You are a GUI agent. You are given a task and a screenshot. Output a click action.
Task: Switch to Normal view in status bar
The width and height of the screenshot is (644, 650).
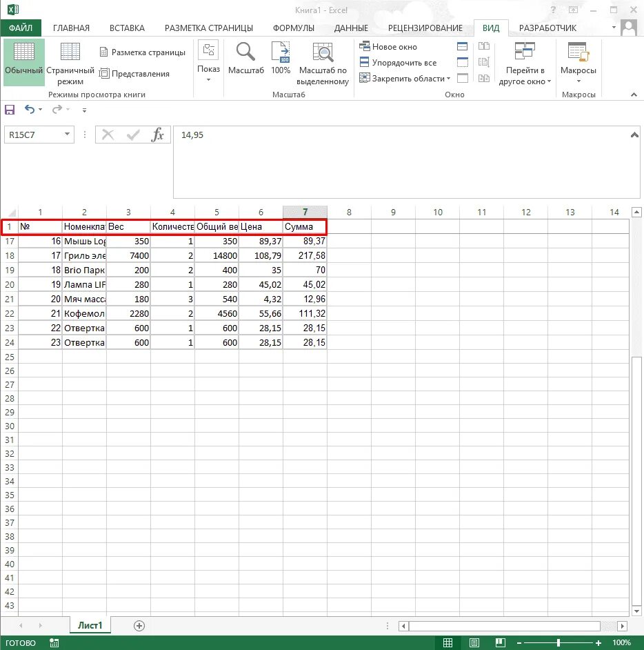[447, 642]
